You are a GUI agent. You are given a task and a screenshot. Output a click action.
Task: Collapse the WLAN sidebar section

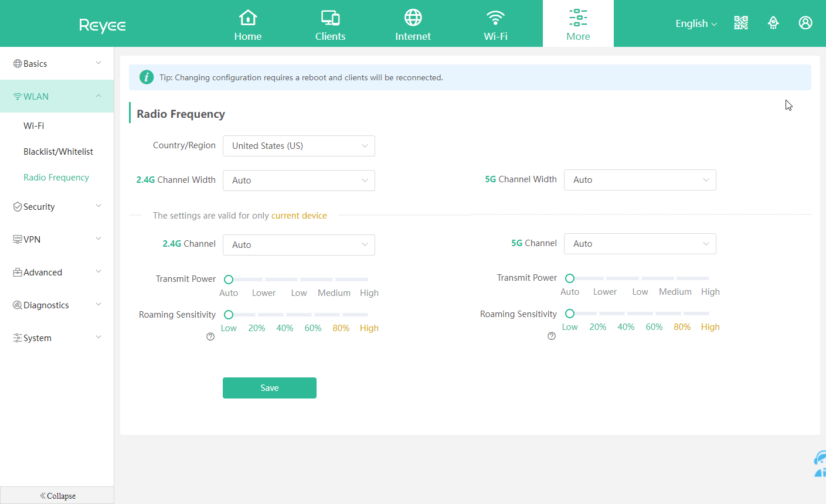pos(57,97)
